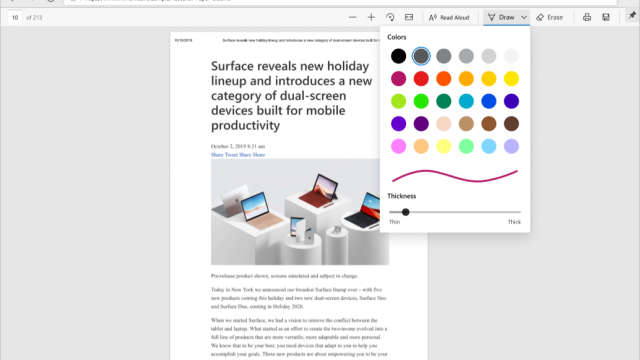Screen dimensions: 640x360
Task: Select the dark purple color swatch
Action: 421,124
